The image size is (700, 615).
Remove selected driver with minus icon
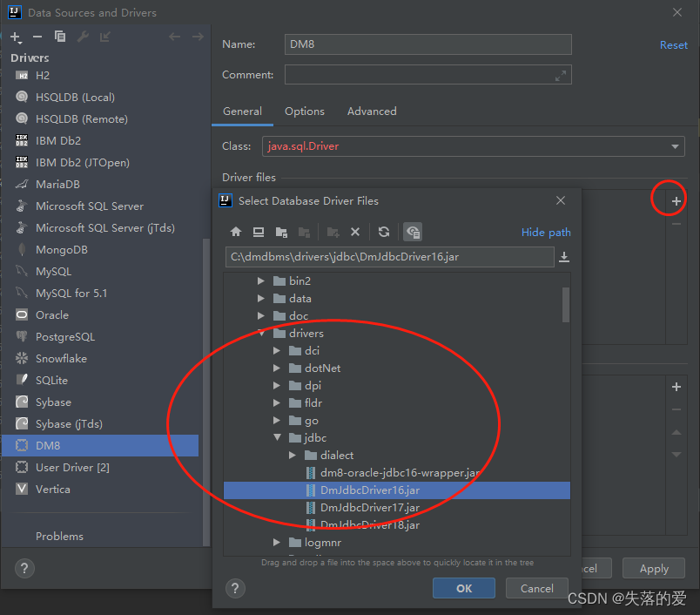(37, 37)
